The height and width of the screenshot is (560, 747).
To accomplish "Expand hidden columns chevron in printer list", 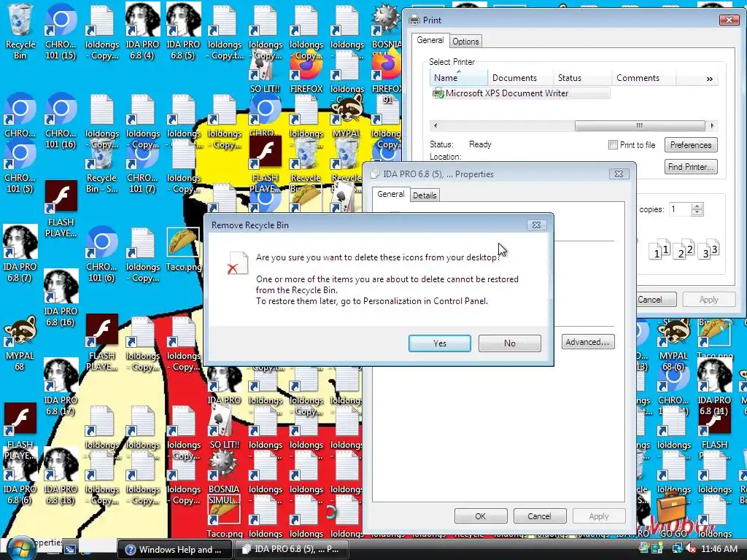I will point(709,79).
